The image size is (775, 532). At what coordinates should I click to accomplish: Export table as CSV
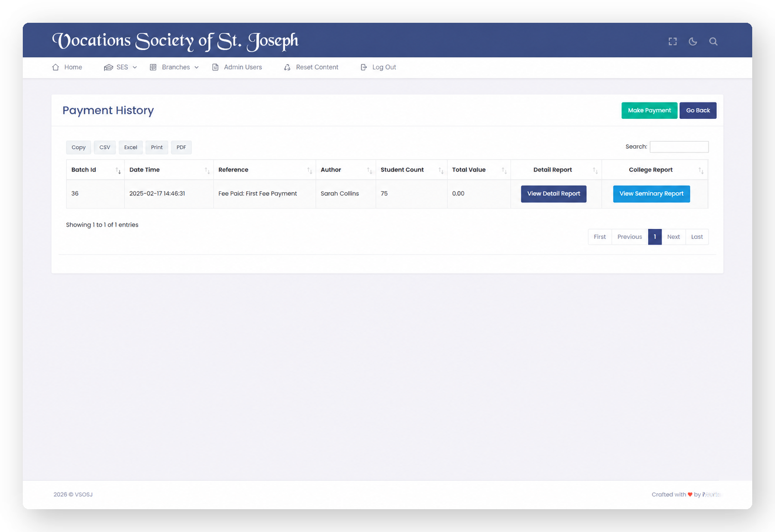104,147
